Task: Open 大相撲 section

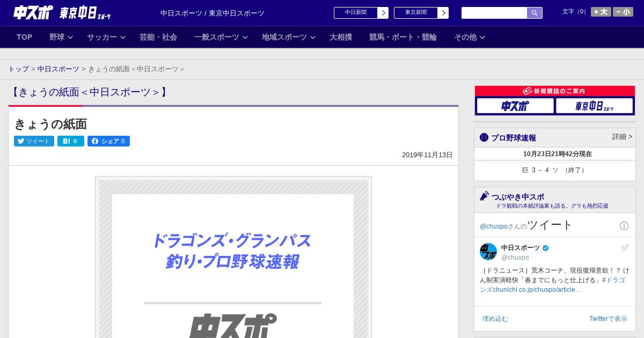Action: click(x=341, y=37)
